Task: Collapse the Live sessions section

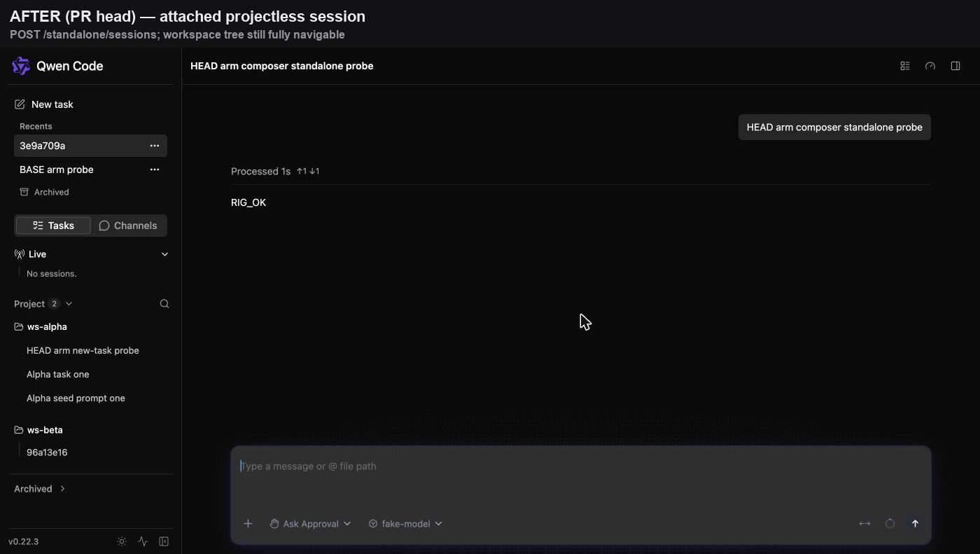Action: click(x=165, y=254)
